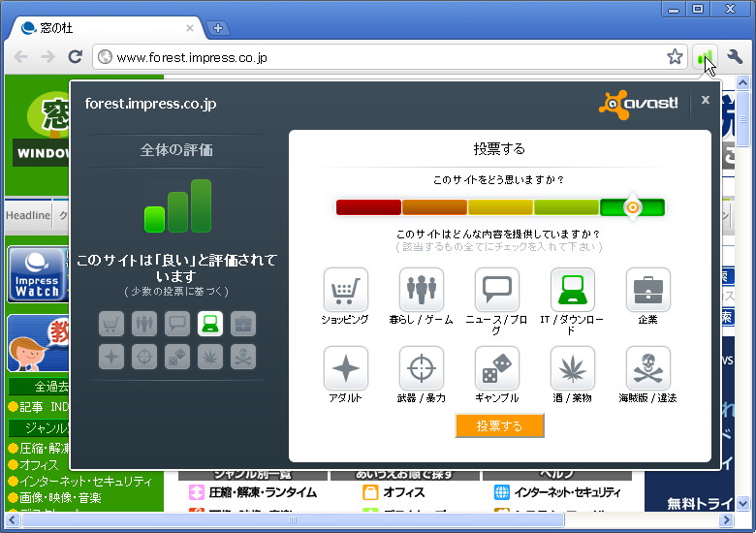
Task: Click the vertical scrollbar down arrow
Action: 742,504
